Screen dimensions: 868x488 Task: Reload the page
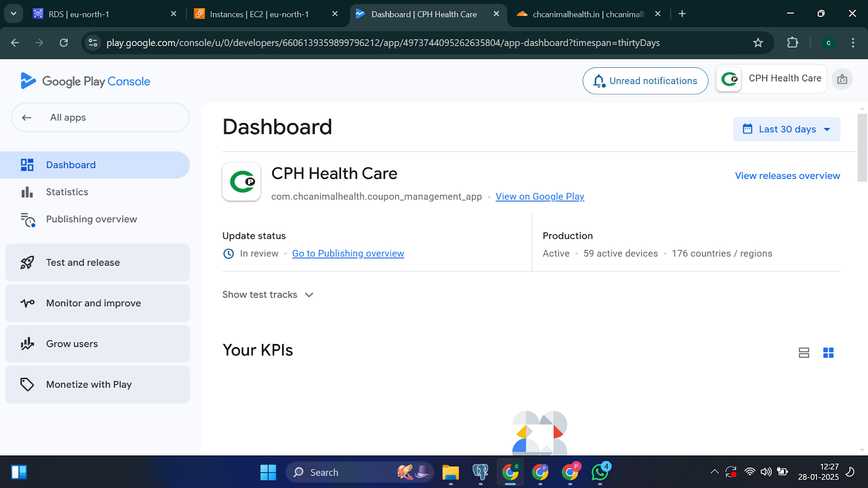64,43
